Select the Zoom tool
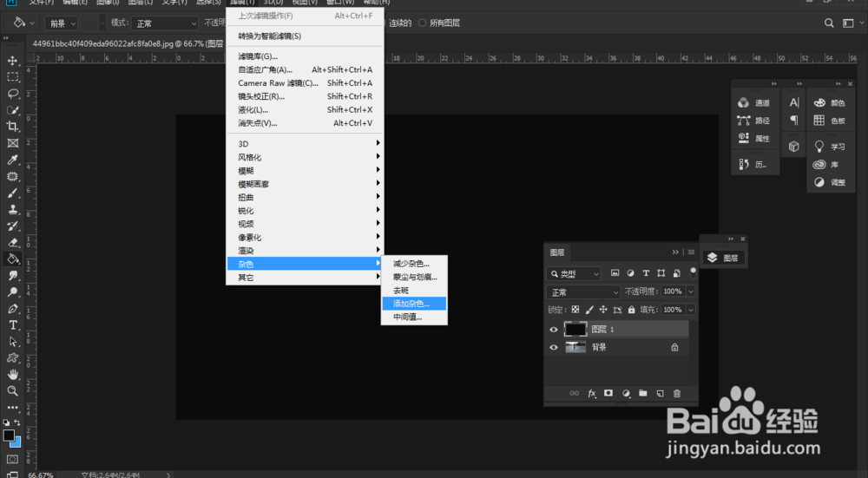The image size is (868, 478). point(13,391)
